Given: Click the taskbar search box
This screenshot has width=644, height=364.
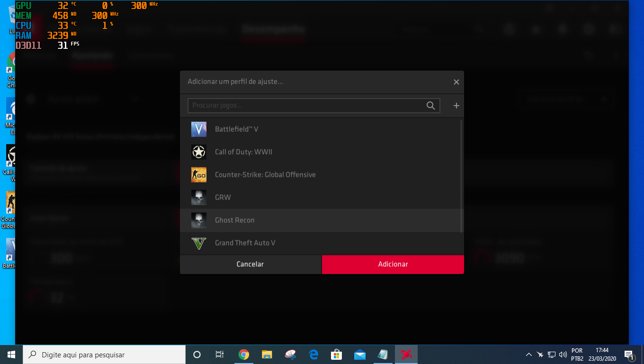Looking at the screenshot, I should pos(104,355).
